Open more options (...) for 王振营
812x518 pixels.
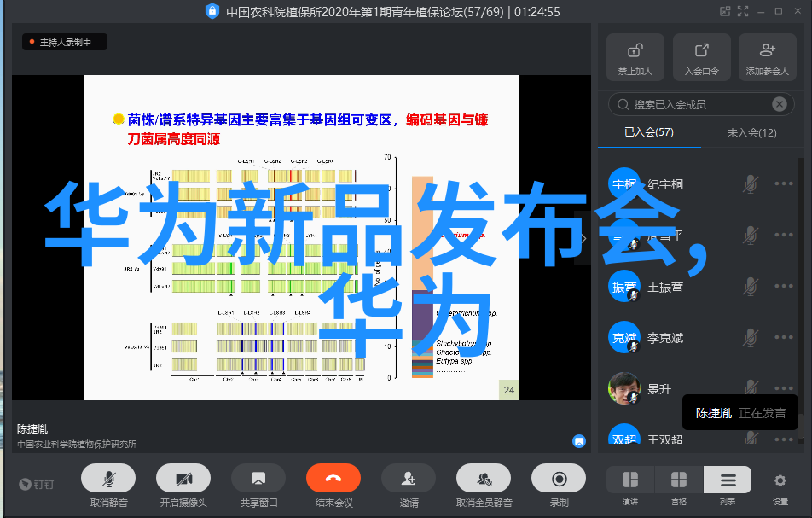[x=784, y=286]
